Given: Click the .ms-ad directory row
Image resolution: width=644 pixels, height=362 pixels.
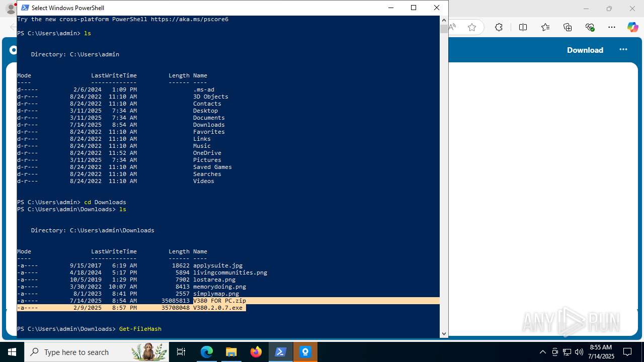Looking at the screenshot, I should coord(116,89).
